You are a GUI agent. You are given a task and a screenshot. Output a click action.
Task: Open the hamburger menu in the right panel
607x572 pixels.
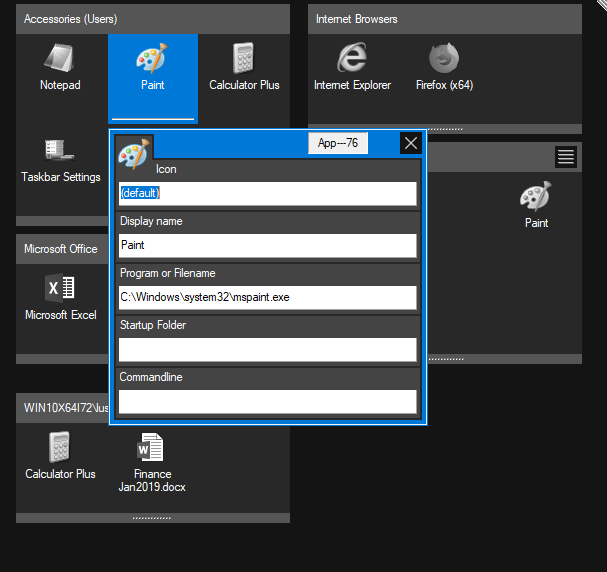coord(566,156)
